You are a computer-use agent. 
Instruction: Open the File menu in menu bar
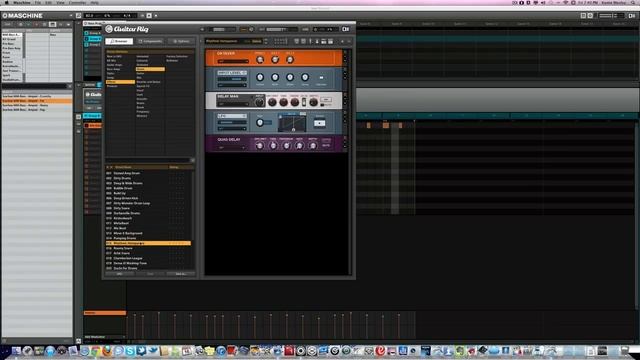(38, 2)
